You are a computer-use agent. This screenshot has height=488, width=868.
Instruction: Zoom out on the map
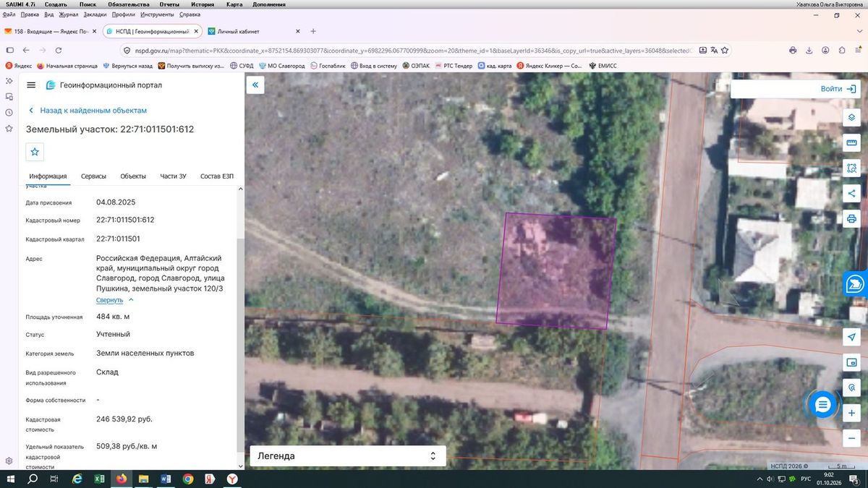(851, 438)
